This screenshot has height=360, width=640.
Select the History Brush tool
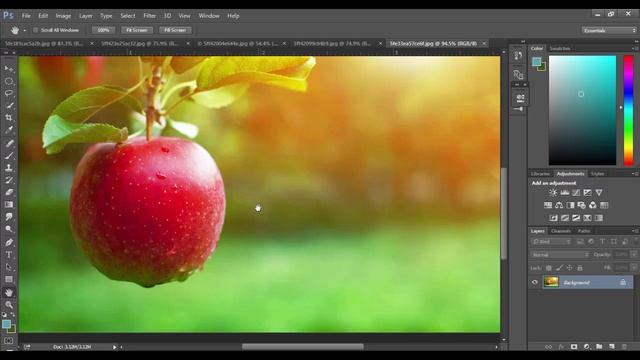[9, 180]
